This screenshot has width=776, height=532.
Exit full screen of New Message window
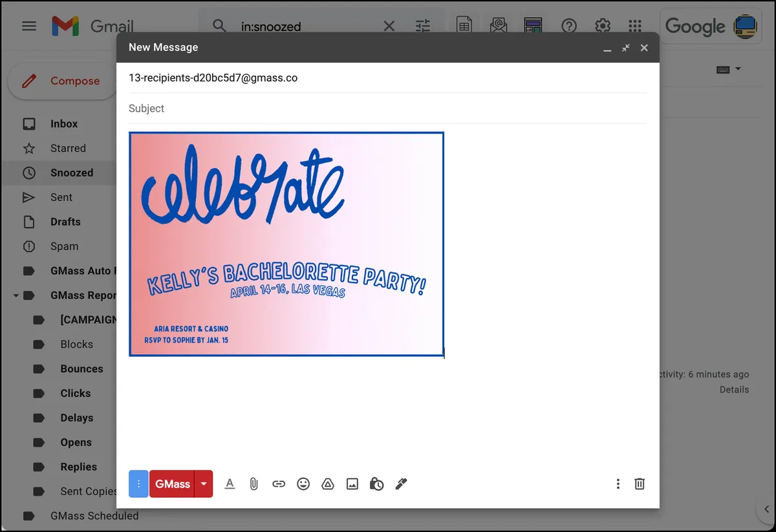(x=625, y=48)
